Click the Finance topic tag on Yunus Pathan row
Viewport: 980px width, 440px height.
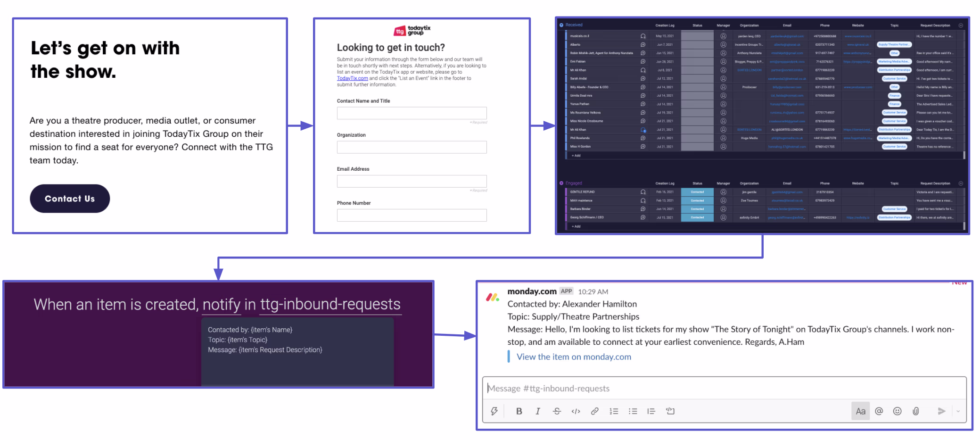pos(894,104)
